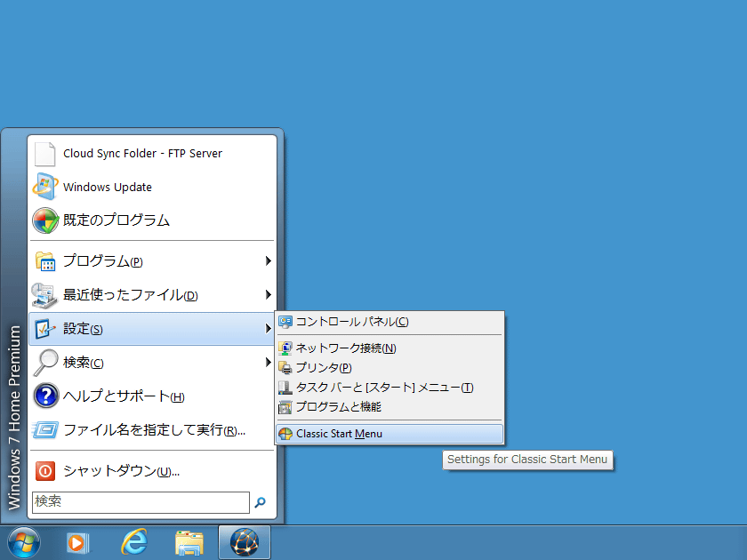The width and height of the screenshot is (747, 560).
Task: Select シャットダウン(U)... menu item
Action: [x=152, y=471]
